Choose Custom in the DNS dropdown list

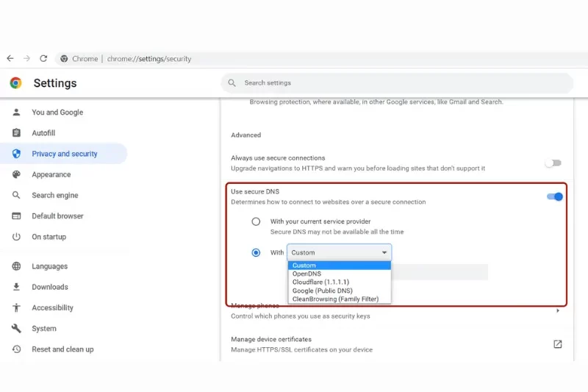pyautogui.click(x=340, y=266)
